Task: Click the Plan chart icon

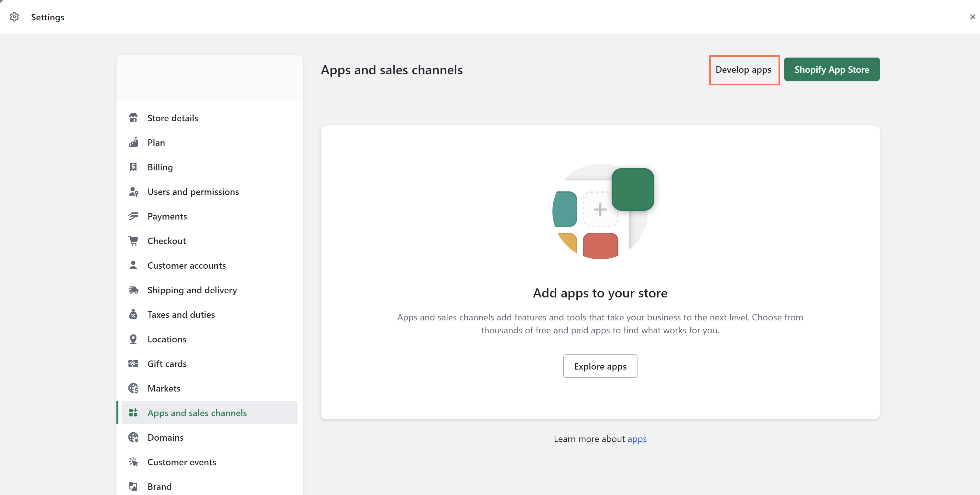Action: tap(133, 143)
